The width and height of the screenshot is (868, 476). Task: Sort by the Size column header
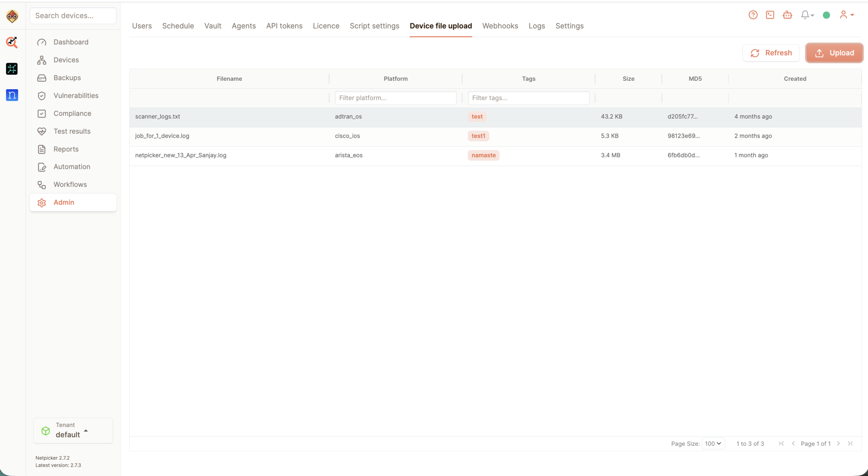pyautogui.click(x=628, y=79)
